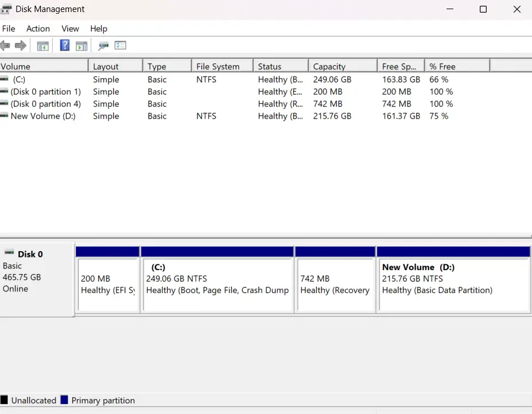Click the Unallocated black legend swatch
Viewport: 532px width, 414px height.
[x=5, y=400]
